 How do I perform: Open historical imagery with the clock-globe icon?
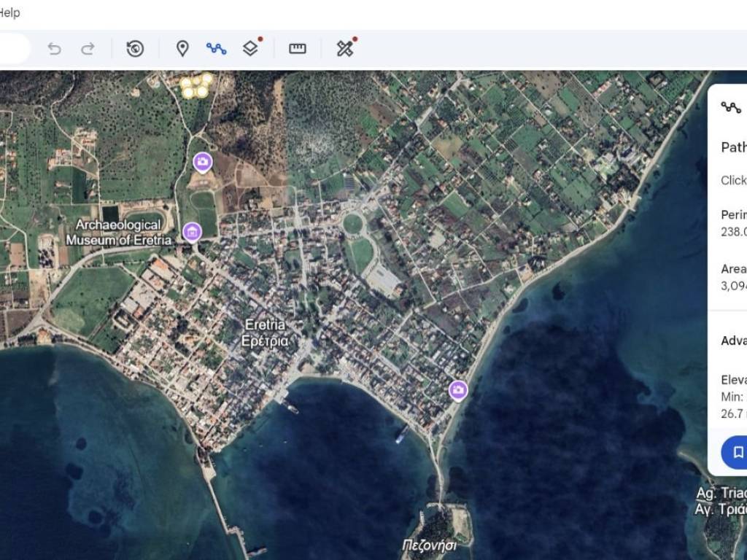(x=135, y=49)
